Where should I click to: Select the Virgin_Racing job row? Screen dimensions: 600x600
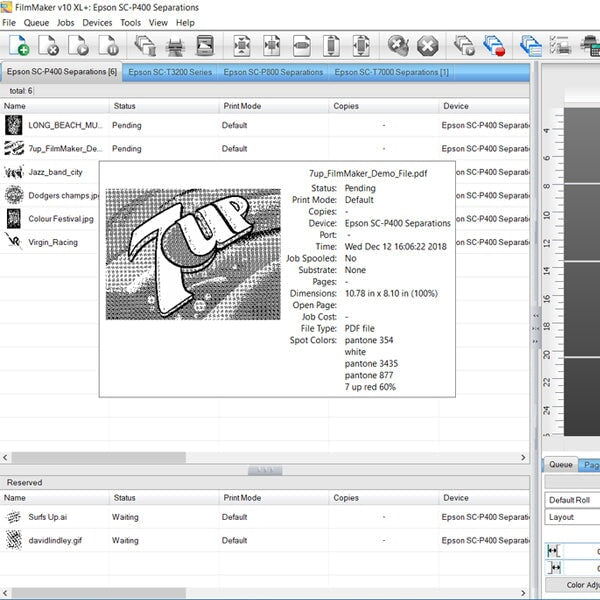click(52, 241)
